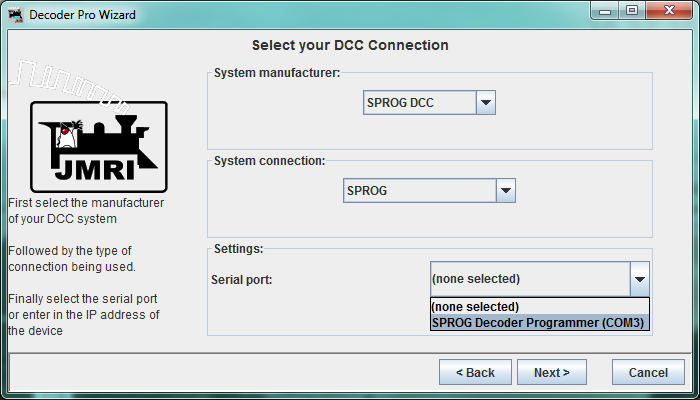The image size is (700, 400).
Task: Minimize the Decoder Pro Wizard window
Action: click(x=605, y=11)
